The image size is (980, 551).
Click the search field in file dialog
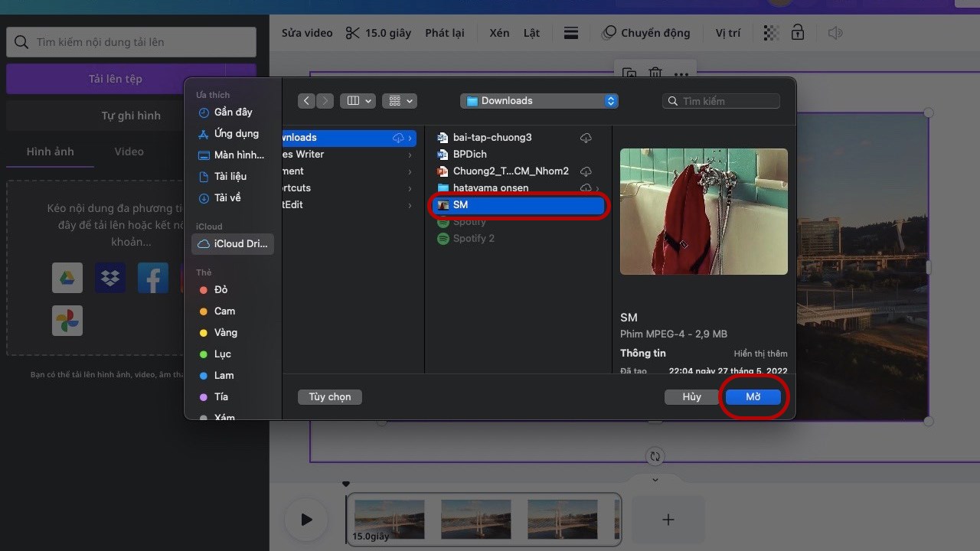click(x=721, y=101)
